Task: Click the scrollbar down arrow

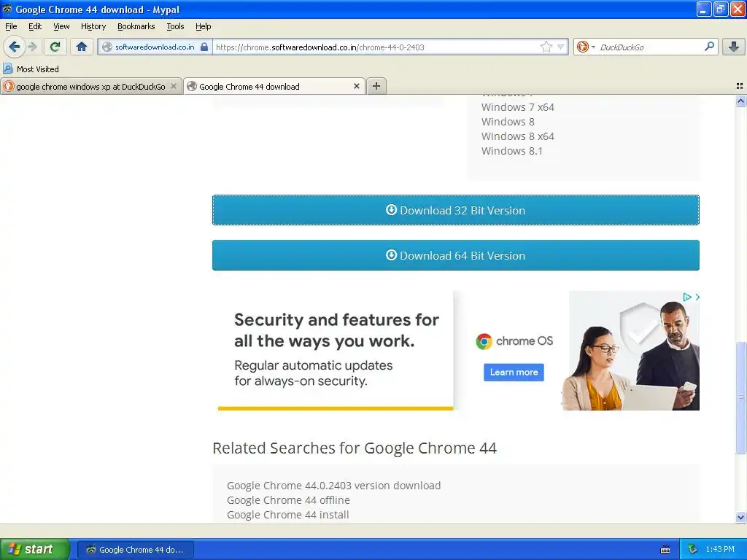Action: [x=740, y=518]
